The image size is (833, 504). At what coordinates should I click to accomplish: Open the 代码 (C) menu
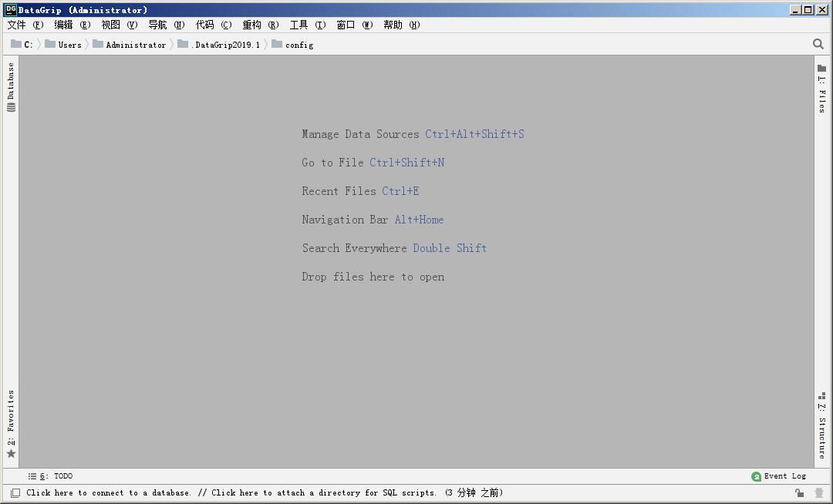pyautogui.click(x=214, y=25)
